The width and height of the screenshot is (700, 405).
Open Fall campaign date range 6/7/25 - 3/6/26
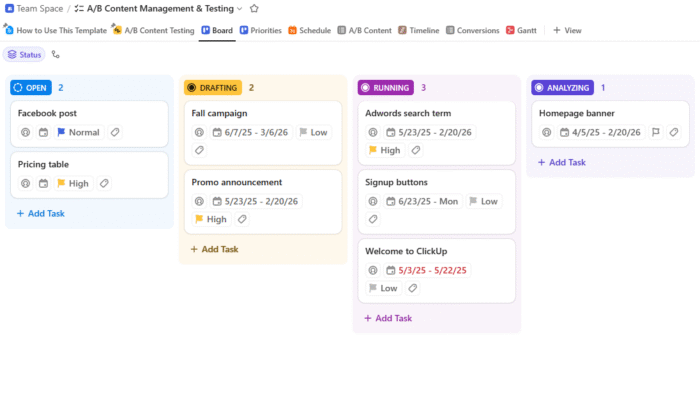click(250, 132)
